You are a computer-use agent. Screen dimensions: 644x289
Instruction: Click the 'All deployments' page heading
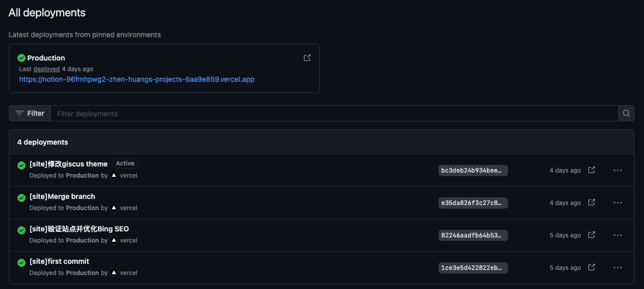point(47,13)
